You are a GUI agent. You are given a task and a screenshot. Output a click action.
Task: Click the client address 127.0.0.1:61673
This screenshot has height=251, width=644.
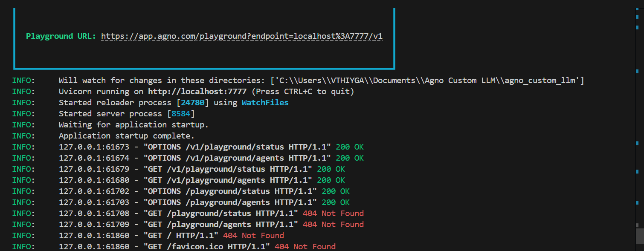(x=94, y=147)
